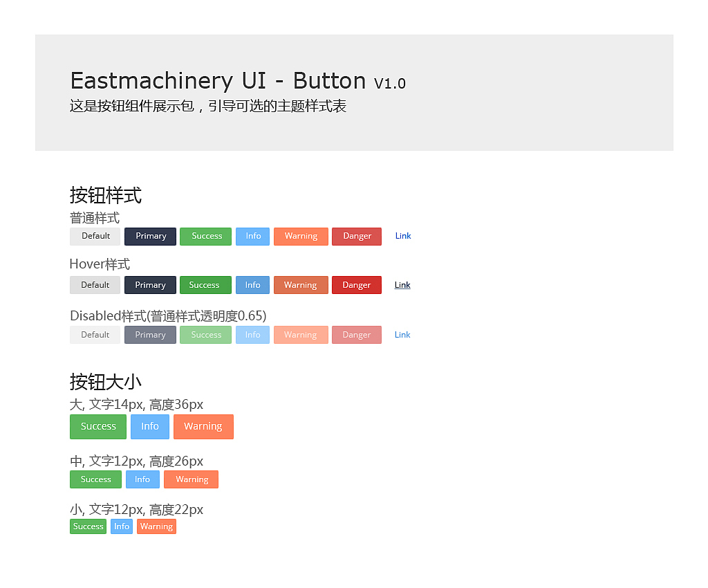The width and height of the screenshot is (708, 588).
Task: Click the faded Disabled-style Warning button
Action: 300,335
